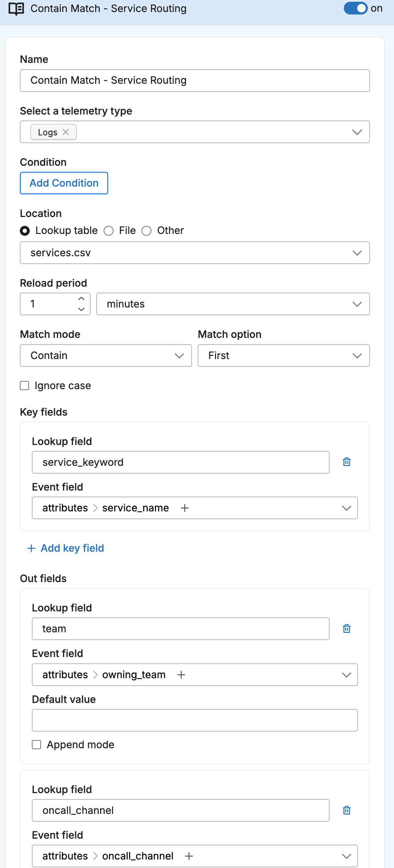Check the Append mode checkbox
The width and height of the screenshot is (394, 868).
coord(37,745)
